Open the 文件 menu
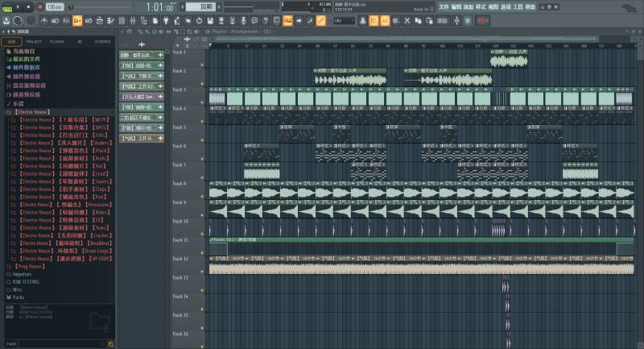The image size is (644, 349). pos(444,6)
